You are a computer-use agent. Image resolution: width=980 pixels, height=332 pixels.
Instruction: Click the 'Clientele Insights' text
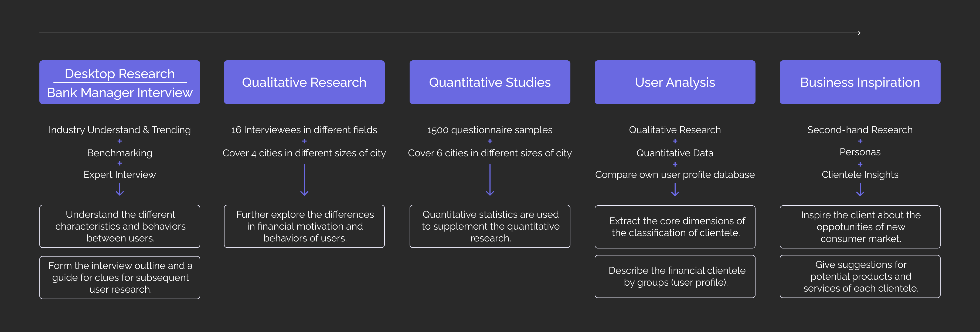point(860,175)
